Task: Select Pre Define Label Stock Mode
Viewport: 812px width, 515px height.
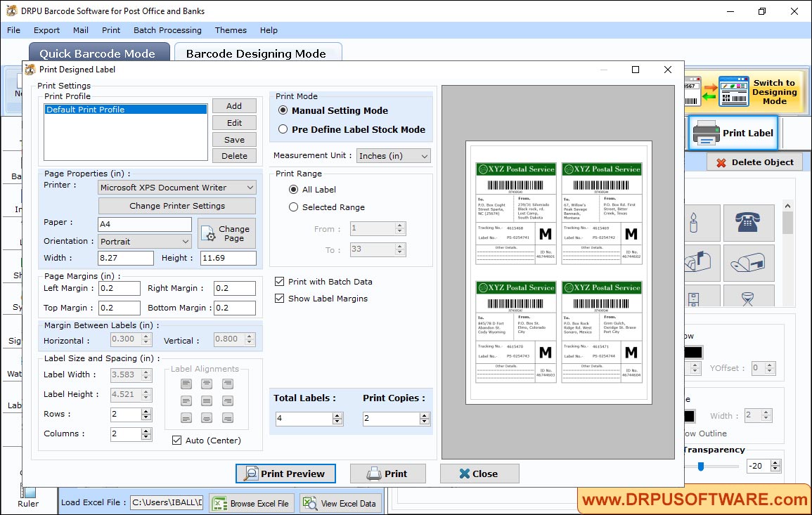Action: [x=283, y=129]
